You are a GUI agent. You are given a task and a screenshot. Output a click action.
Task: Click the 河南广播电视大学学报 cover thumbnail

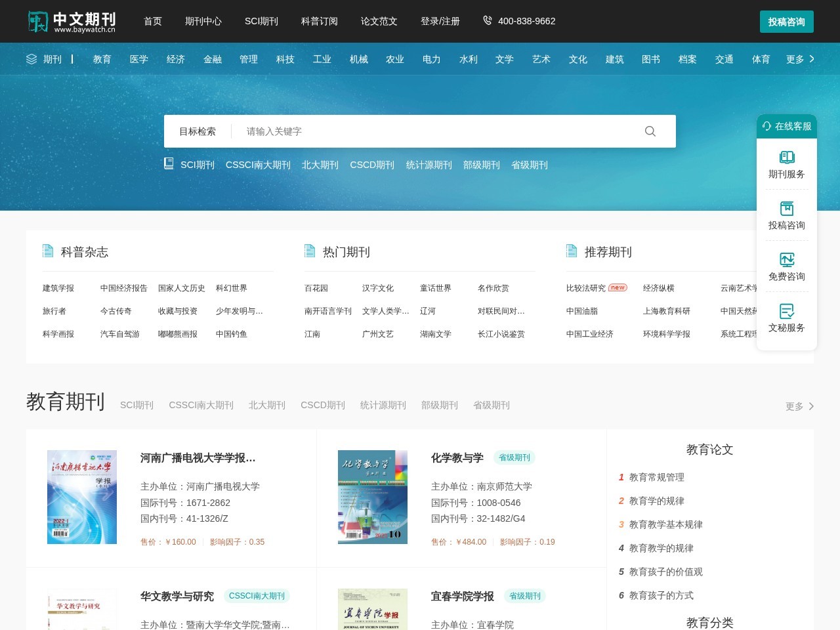click(x=81, y=497)
